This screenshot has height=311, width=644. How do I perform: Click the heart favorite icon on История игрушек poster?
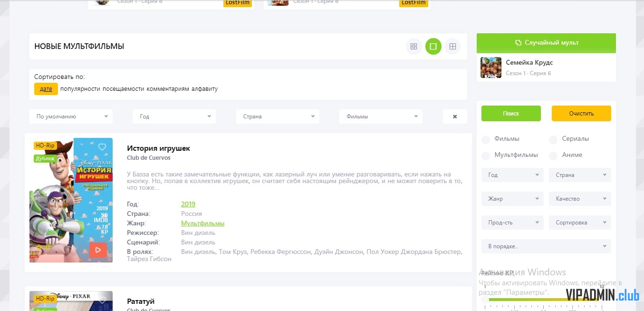coord(102,147)
